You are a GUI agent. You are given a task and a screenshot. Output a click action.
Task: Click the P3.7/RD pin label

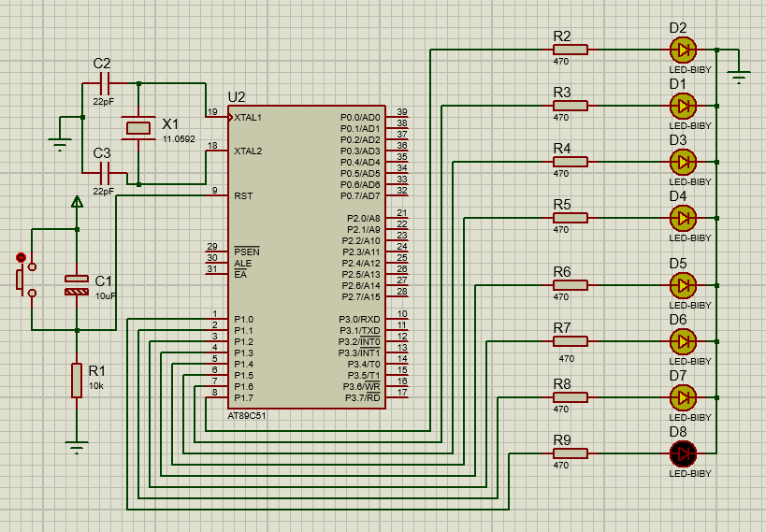363,397
